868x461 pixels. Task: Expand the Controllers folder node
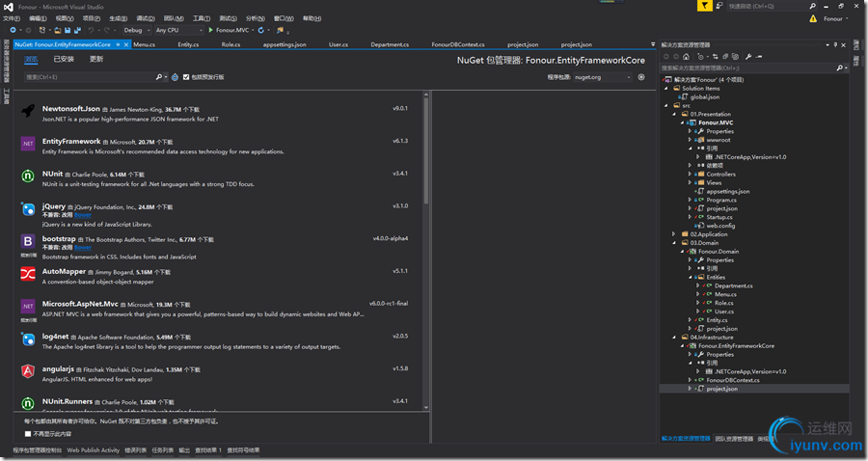coord(690,175)
